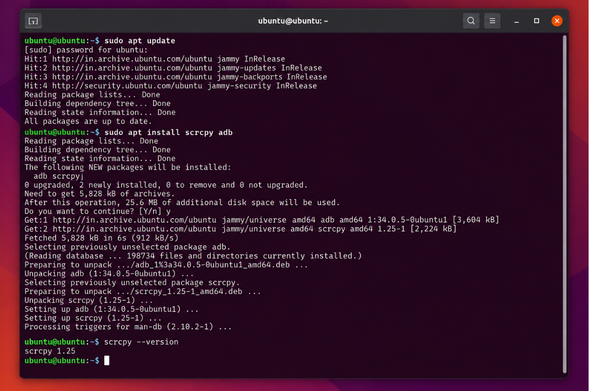This screenshot has width=589, height=391.
Task: Open the terminal search tool
Action: [x=471, y=21]
